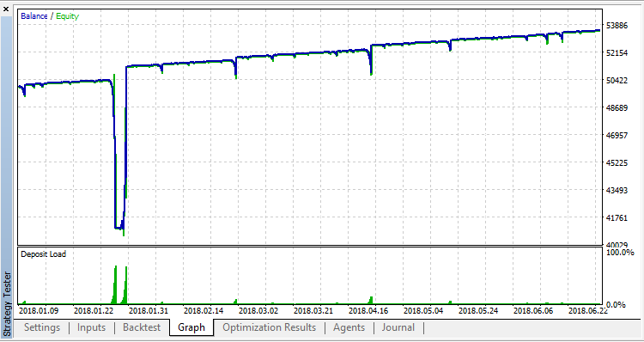This screenshot has width=644, height=342.
Task: Click the 100.0% deposit load scale label
Action: click(x=620, y=252)
